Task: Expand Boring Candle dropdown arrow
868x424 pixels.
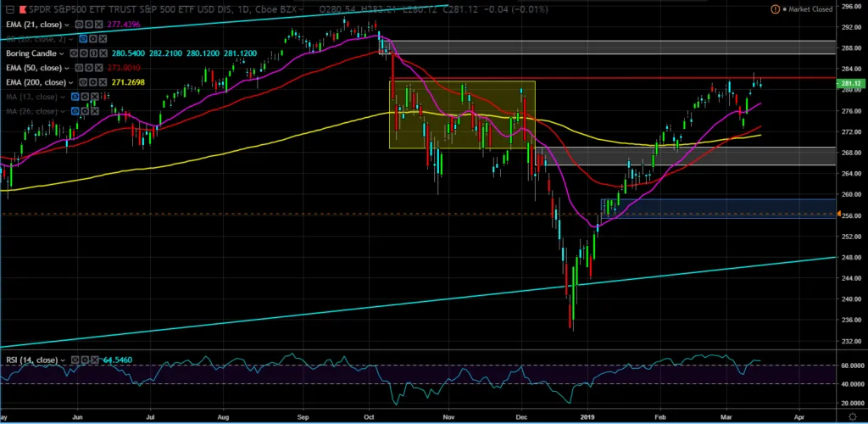Action: (x=61, y=53)
